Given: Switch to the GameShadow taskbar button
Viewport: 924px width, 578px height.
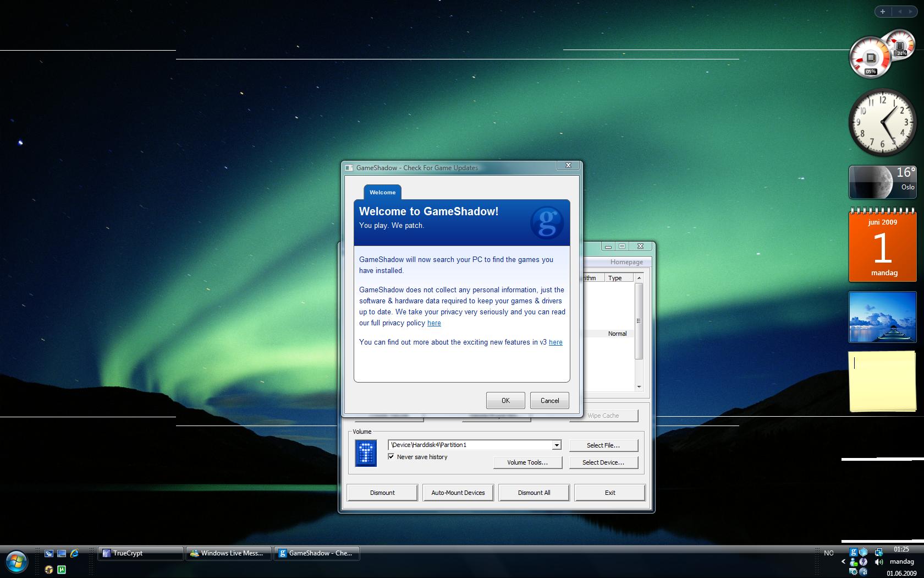Looking at the screenshot, I should tap(317, 553).
